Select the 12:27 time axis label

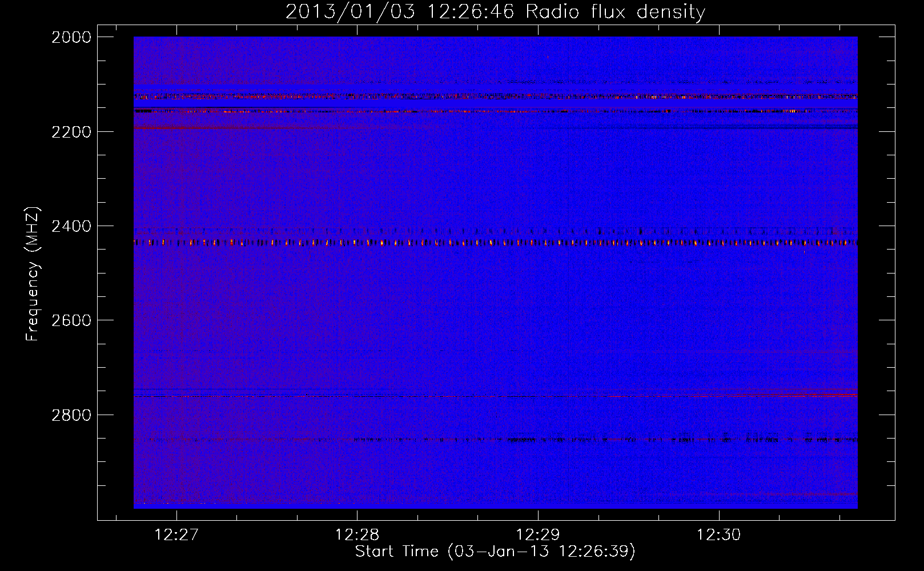pyautogui.click(x=176, y=534)
